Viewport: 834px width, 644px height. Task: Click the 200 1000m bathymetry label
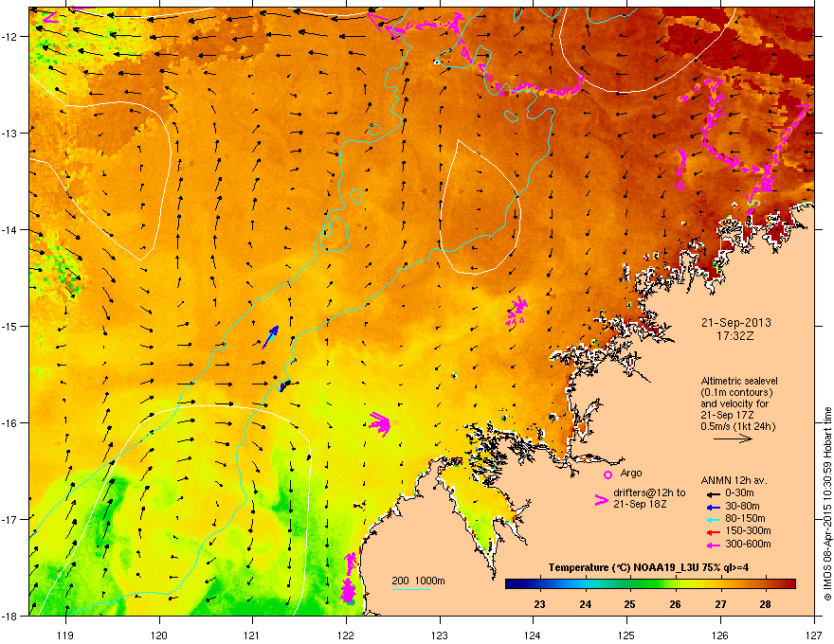[x=418, y=581]
